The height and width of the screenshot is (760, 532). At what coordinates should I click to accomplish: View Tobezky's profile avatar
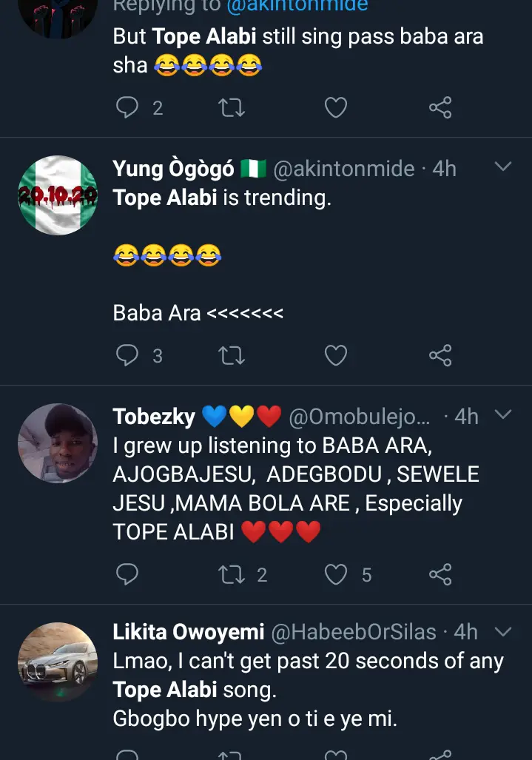pos(58,443)
